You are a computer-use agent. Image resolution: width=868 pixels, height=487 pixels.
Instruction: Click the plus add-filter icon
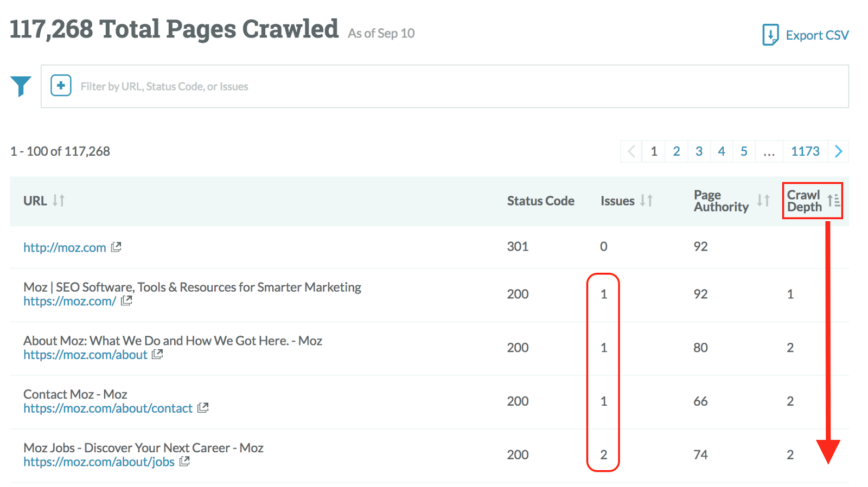pos(61,86)
